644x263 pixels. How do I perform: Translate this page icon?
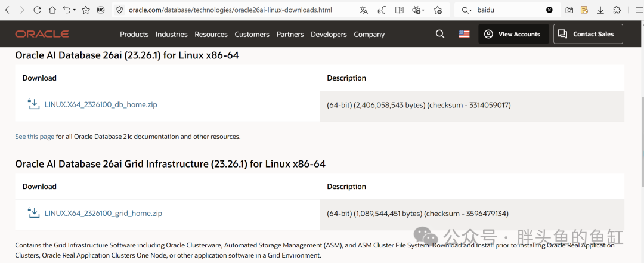[364, 10]
